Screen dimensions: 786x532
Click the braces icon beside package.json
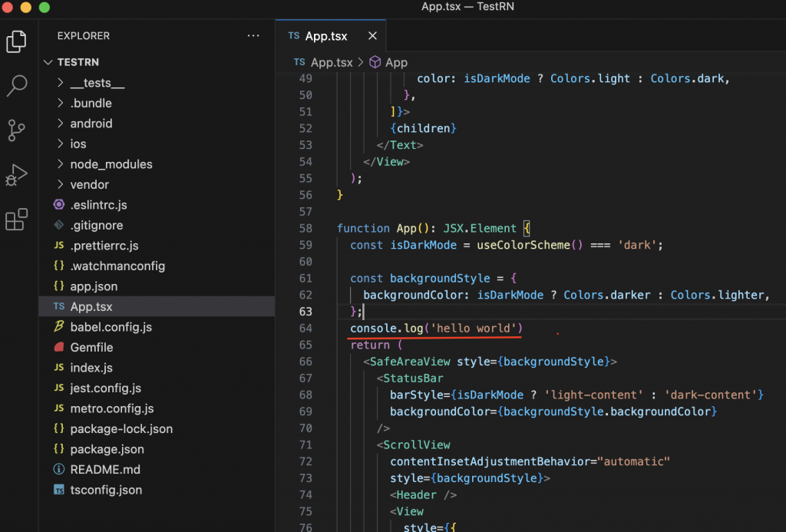pyautogui.click(x=58, y=449)
